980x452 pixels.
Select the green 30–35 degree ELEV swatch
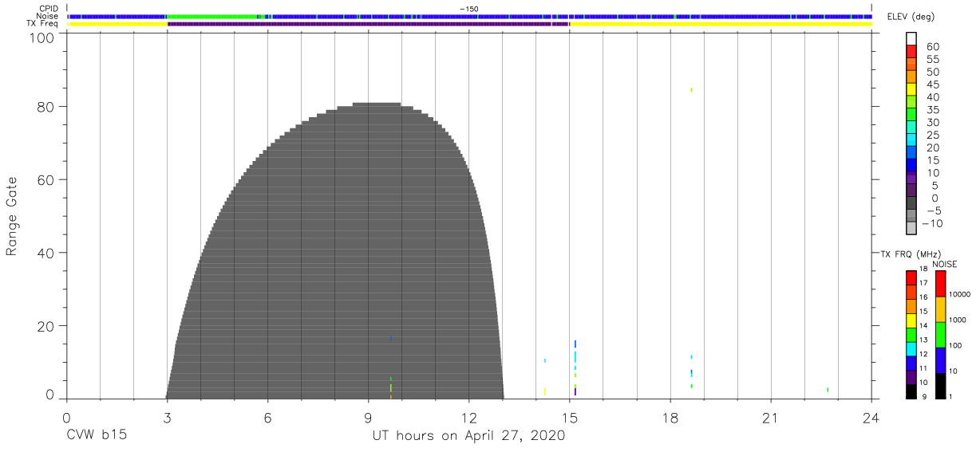tap(911, 116)
